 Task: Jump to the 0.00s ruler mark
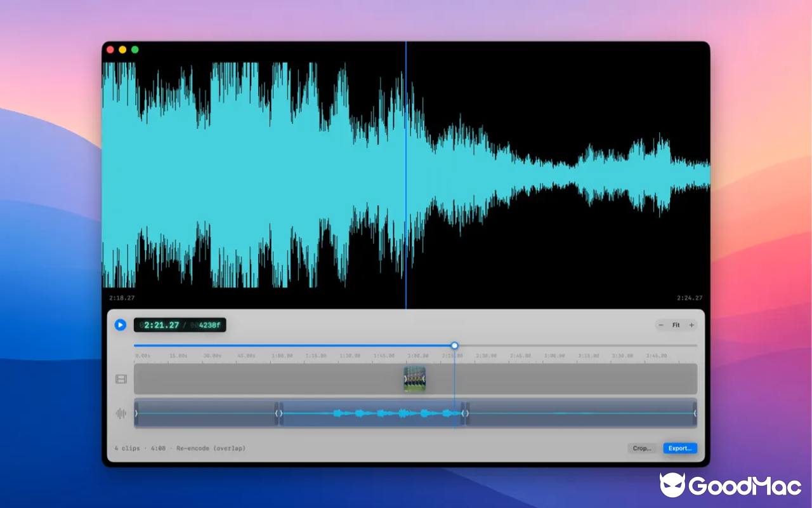143,356
